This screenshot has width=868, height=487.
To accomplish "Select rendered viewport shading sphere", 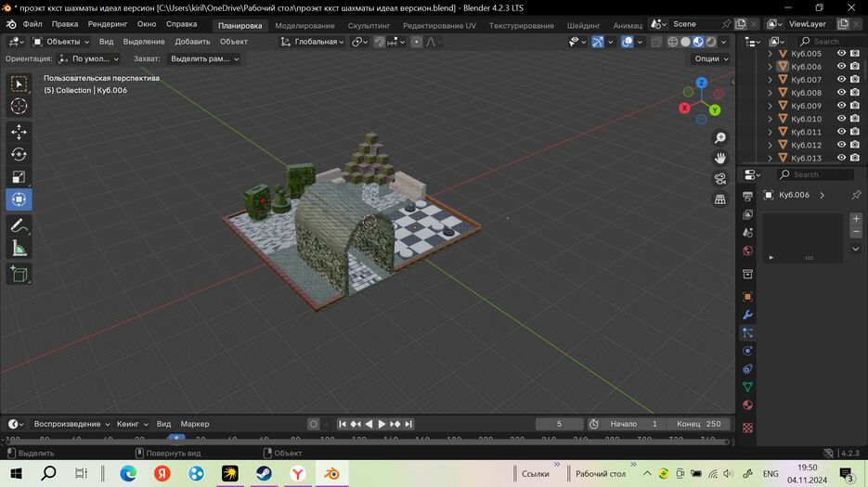I will click(711, 42).
